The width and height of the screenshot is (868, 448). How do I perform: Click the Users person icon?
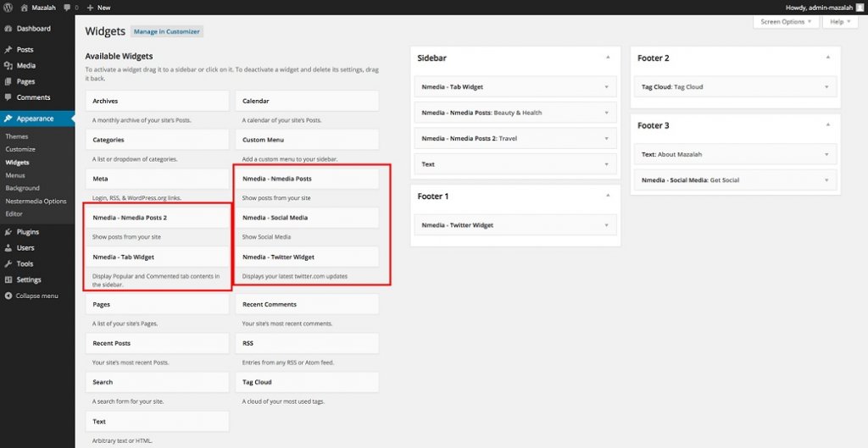[8, 248]
